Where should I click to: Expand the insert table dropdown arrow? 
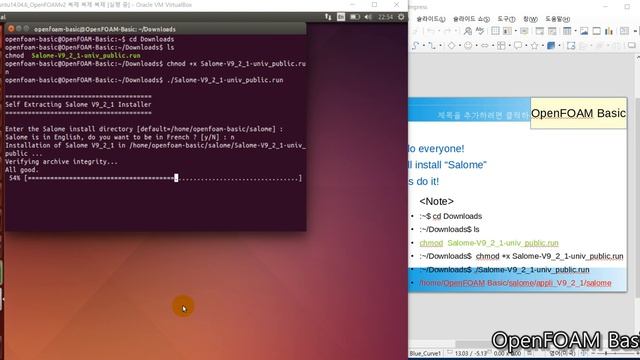pos(575,31)
